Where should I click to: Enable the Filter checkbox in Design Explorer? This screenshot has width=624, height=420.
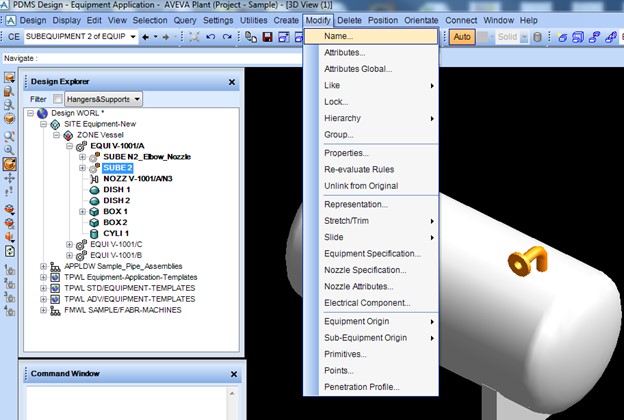[58, 99]
